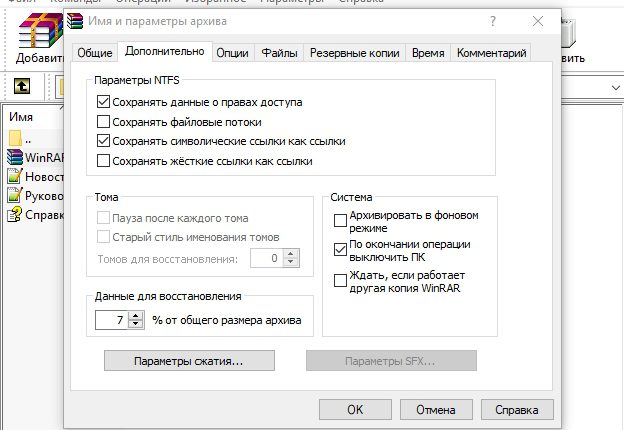Click the dialog help question mark
624x430 pixels.
coord(493,21)
